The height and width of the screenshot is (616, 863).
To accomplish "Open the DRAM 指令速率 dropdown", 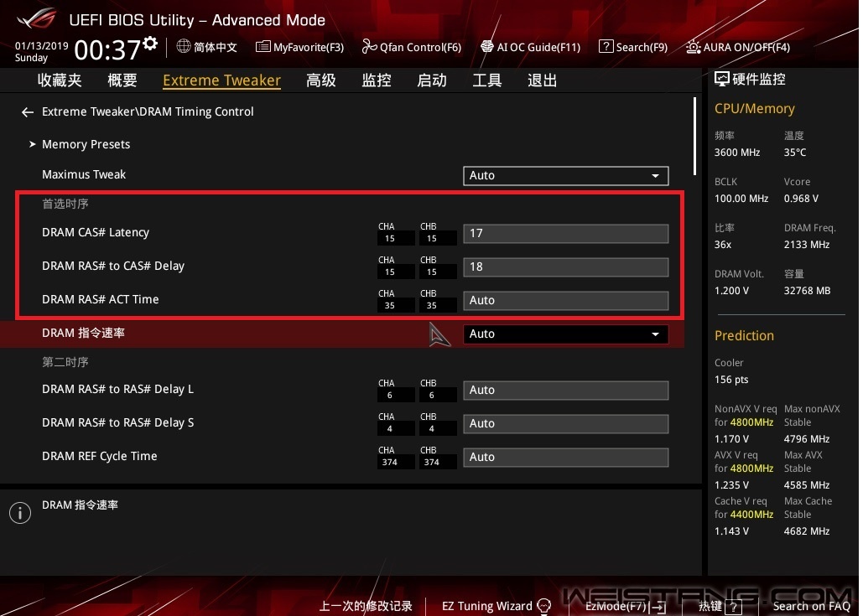I will click(566, 334).
